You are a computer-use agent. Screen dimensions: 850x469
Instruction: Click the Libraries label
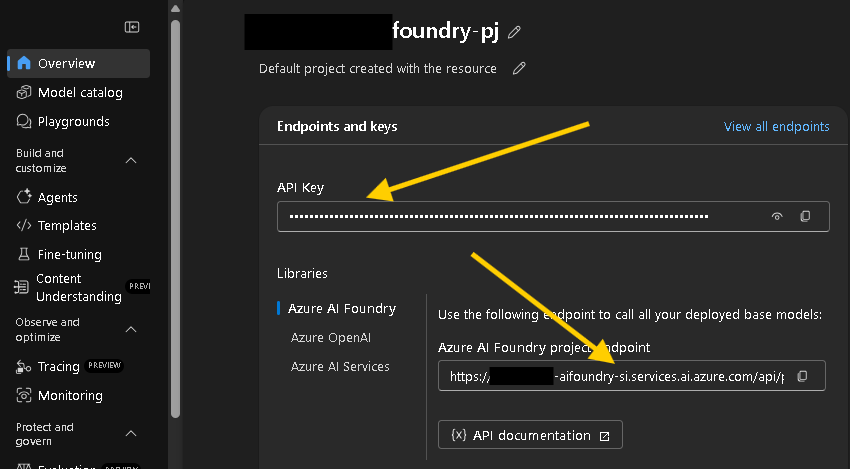point(302,273)
